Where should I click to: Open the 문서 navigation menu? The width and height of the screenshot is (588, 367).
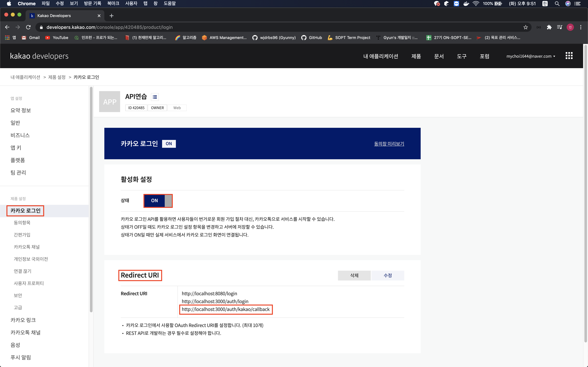click(439, 56)
